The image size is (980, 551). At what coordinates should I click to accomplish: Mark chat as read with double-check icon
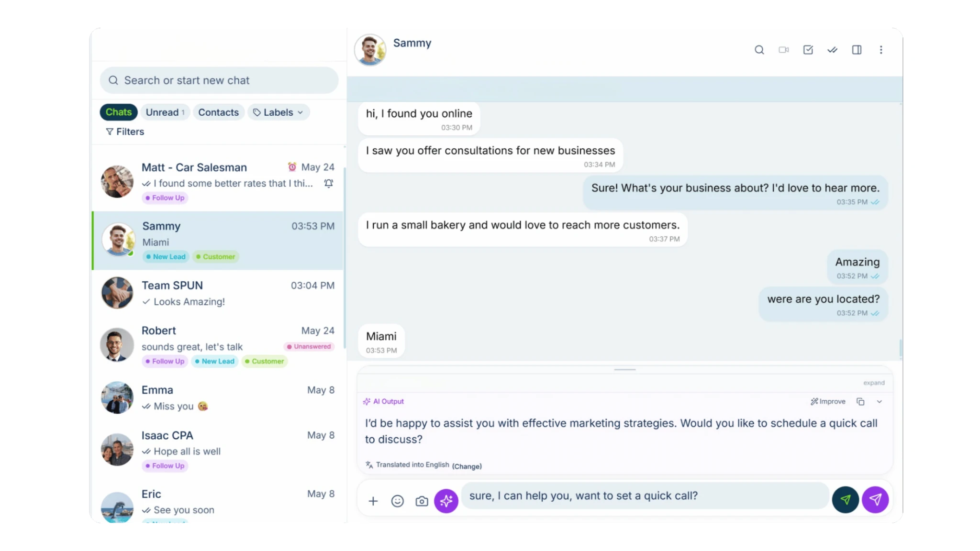pyautogui.click(x=832, y=50)
